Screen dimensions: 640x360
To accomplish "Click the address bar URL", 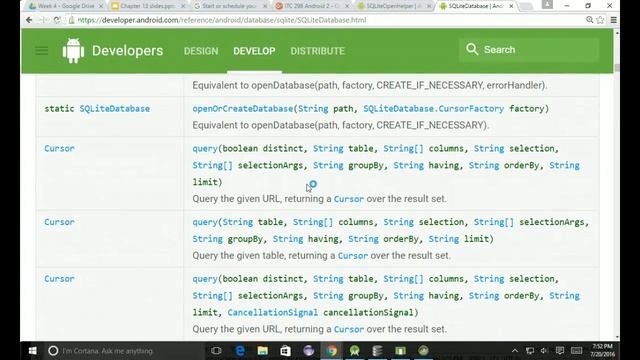I will click(222, 20).
